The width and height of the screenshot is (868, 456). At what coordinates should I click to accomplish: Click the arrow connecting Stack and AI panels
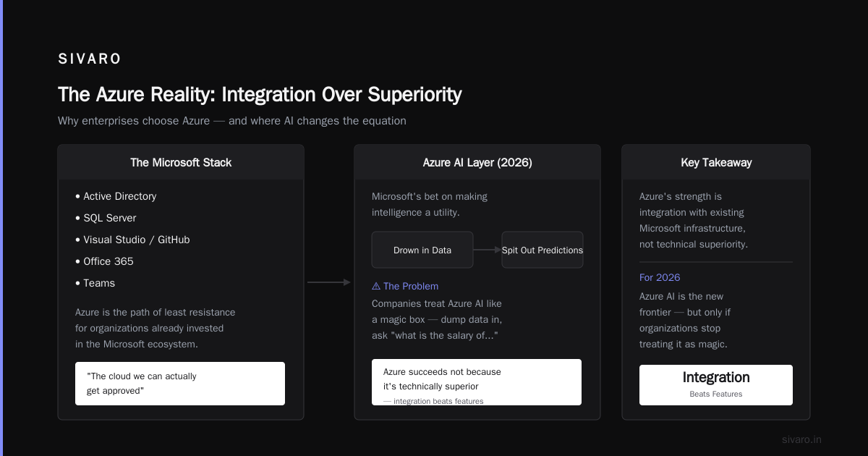click(x=329, y=282)
